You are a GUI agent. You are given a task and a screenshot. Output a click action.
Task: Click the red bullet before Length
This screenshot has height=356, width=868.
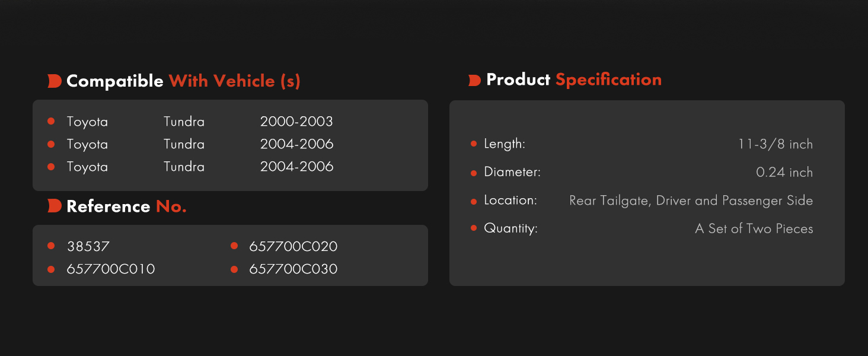pos(473,144)
